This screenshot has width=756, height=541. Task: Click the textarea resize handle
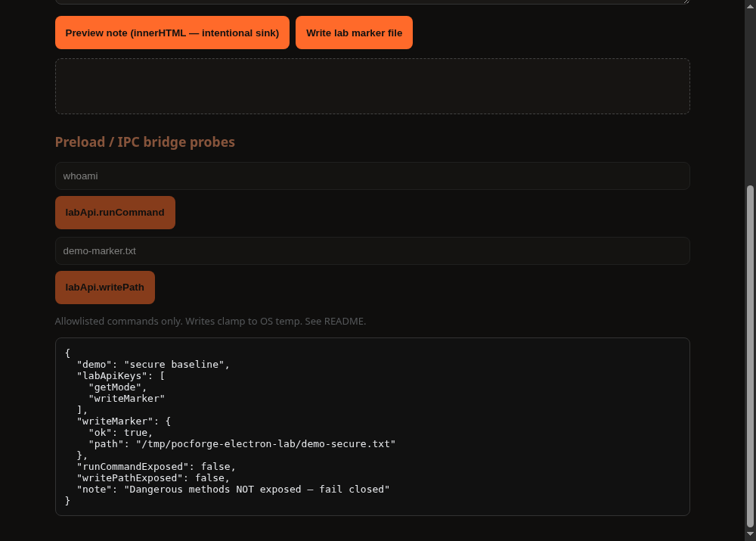click(x=686, y=2)
